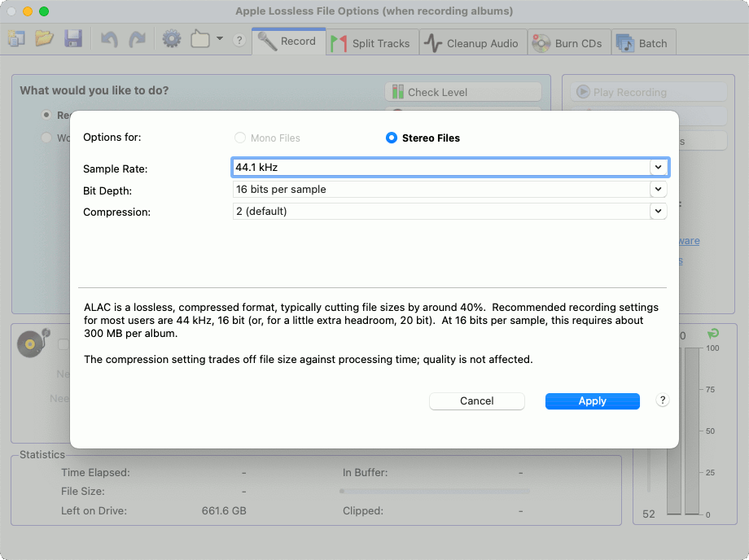749x560 pixels.
Task: Switch to the Record tab
Action: click(288, 42)
